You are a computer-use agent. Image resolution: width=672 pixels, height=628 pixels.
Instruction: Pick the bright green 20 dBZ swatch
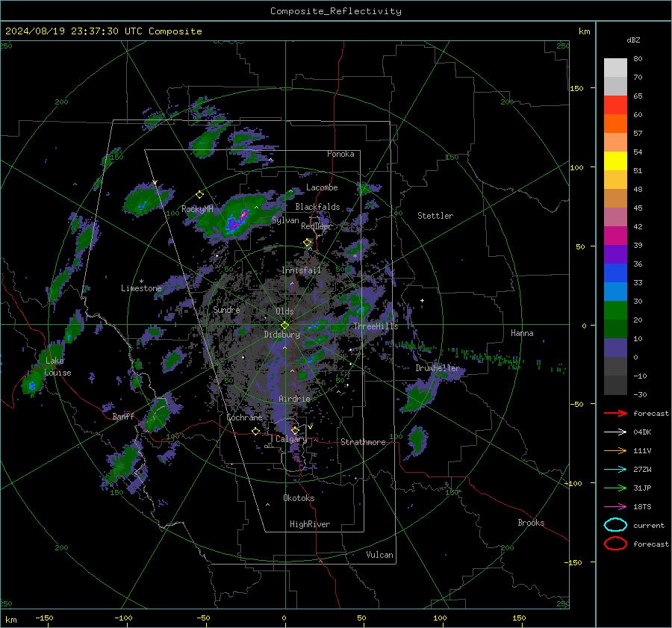(x=615, y=311)
